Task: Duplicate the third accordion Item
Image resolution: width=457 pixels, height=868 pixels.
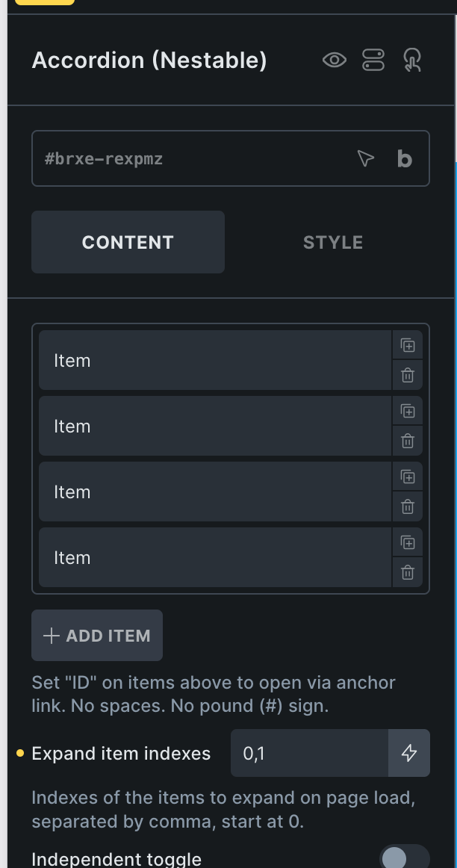Action: 407,477
